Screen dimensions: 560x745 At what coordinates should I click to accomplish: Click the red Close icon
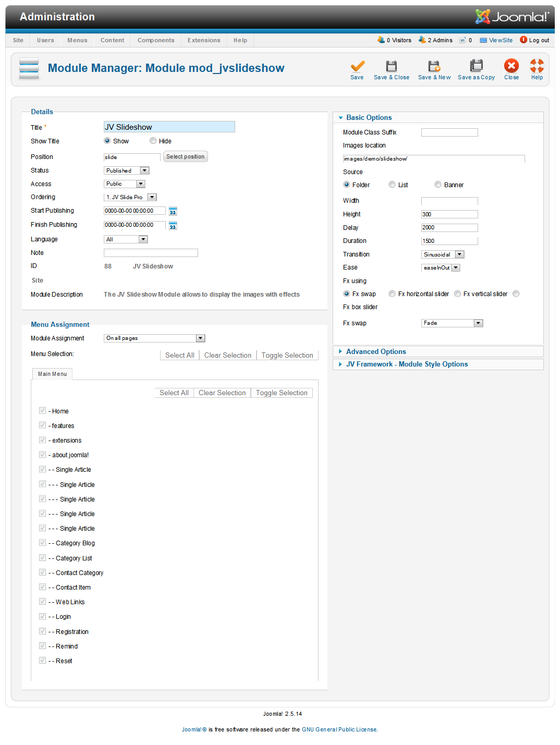pos(512,66)
